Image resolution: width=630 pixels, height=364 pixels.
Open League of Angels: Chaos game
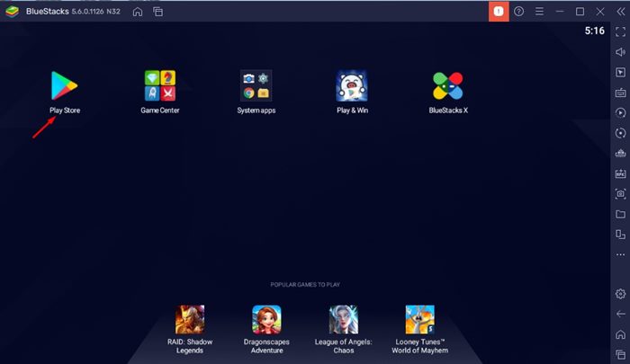(x=344, y=319)
